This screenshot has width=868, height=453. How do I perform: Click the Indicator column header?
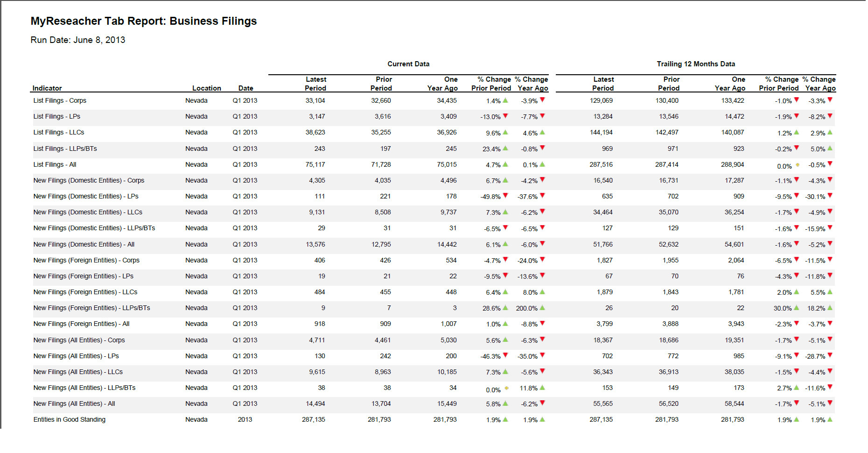(47, 88)
